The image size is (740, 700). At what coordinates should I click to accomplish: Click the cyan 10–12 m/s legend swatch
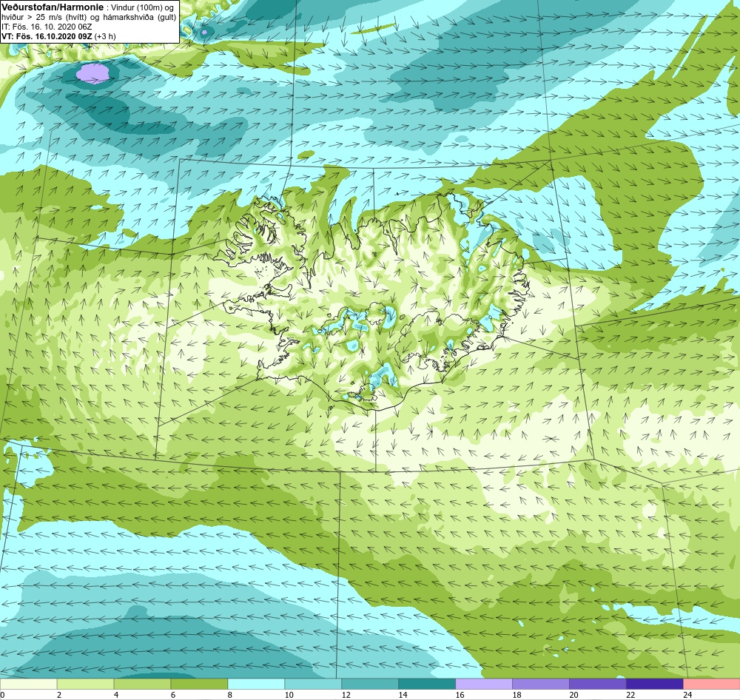(313, 684)
